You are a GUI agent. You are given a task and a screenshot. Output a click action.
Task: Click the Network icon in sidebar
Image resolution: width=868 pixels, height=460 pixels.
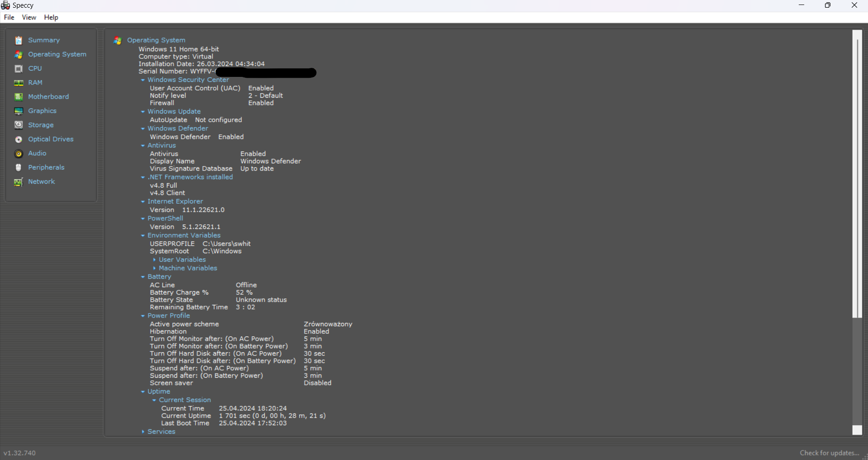(x=19, y=182)
